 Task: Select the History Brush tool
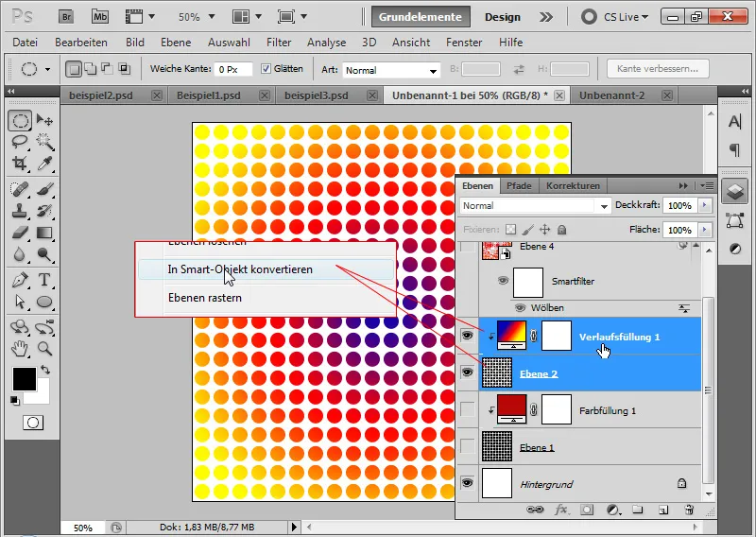click(x=44, y=211)
